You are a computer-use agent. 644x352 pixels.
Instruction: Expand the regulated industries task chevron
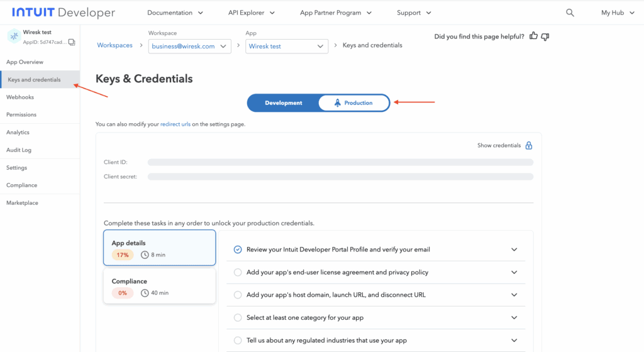tap(514, 341)
